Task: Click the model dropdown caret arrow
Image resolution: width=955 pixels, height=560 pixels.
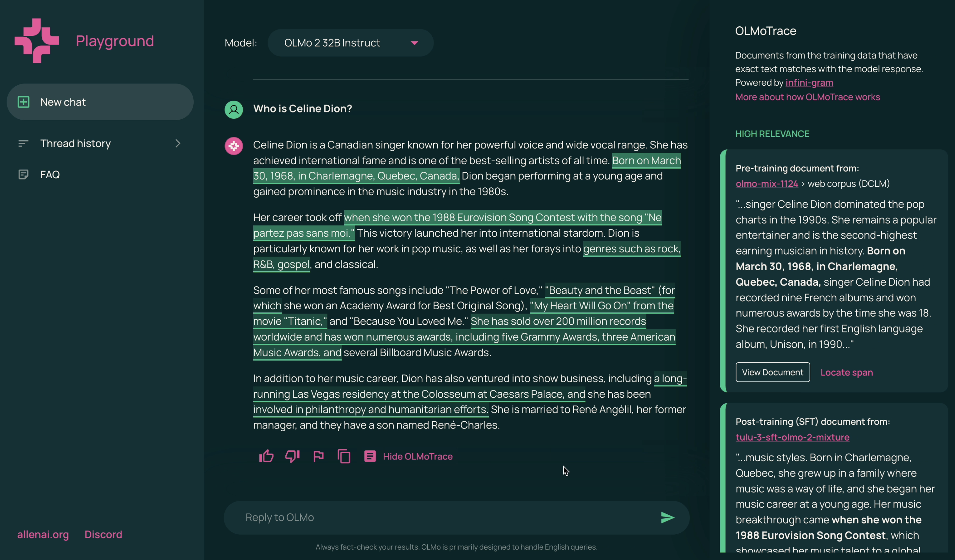Action: pyautogui.click(x=415, y=43)
